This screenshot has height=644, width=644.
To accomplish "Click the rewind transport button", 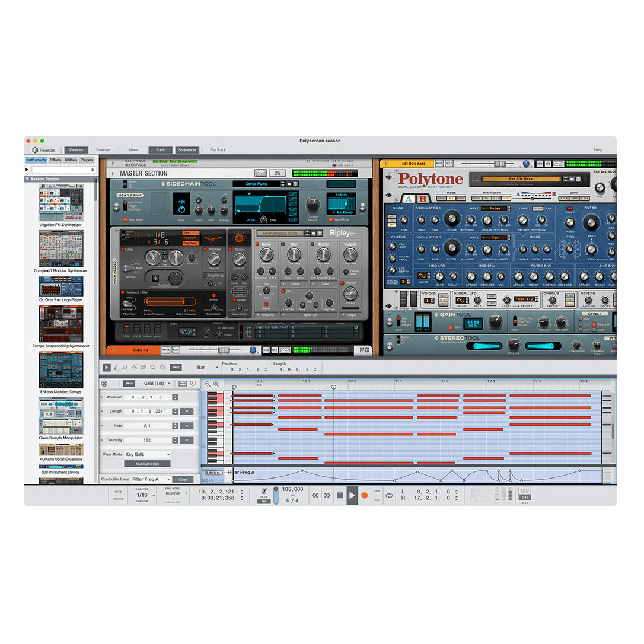I will (315, 495).
